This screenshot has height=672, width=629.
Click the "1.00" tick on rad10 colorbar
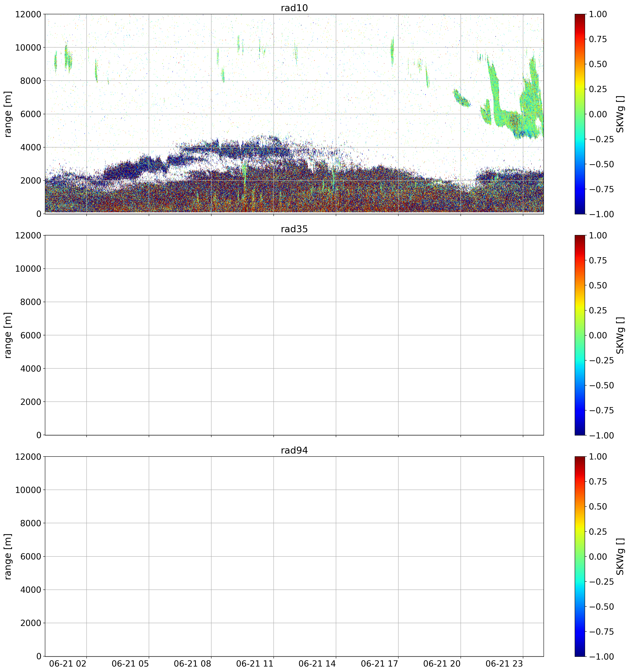click(598, 14)
